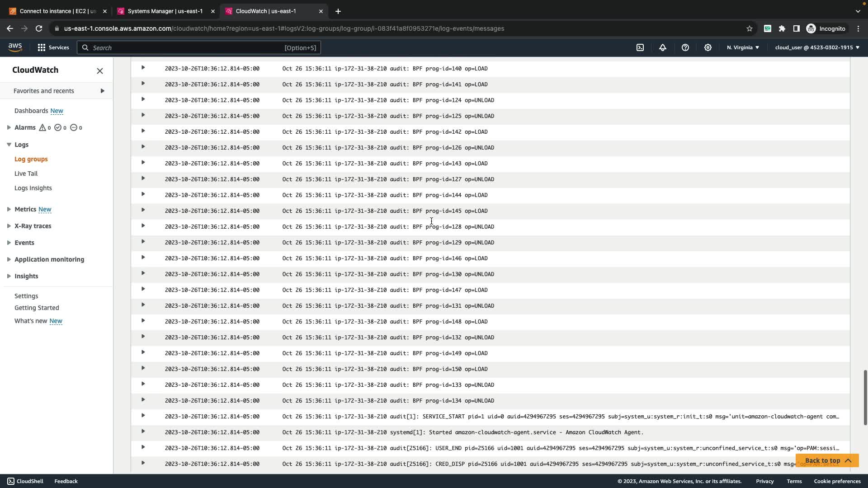Click the AWS logo home icon
Viewport: 868px width, 488px height.
(x=15, y=47)
